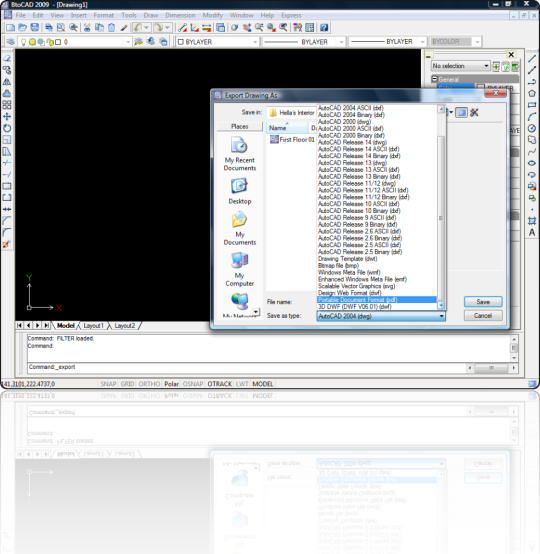Select the Rectangle tool in right toolbar
540x554 pixels.
532,105
